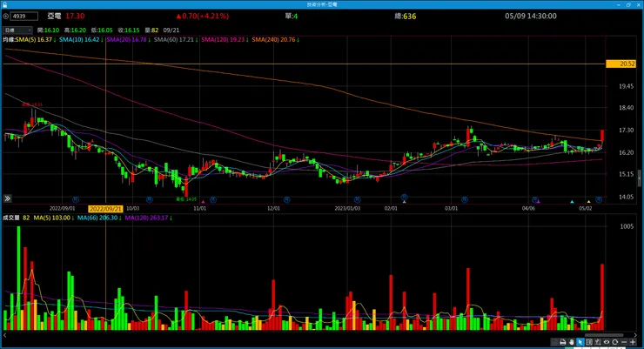Click the 19.45 price axis label
Screen dimensions: 644x349
626,86
